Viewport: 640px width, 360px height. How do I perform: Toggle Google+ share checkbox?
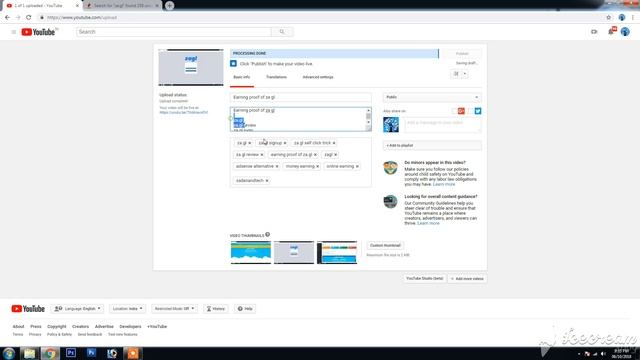tap(455, 111)
